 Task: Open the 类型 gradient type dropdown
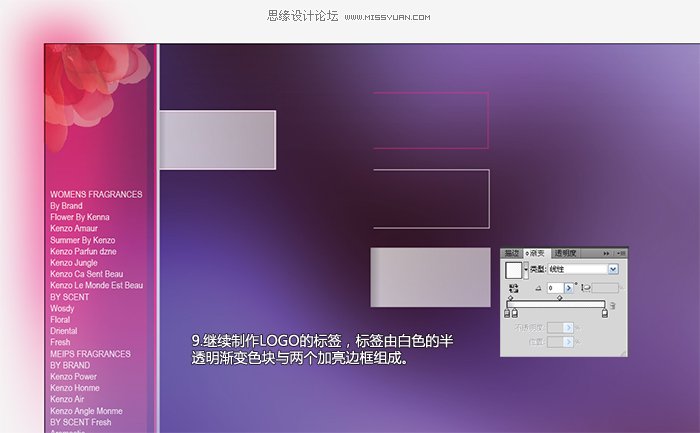[x=583, y=269]
